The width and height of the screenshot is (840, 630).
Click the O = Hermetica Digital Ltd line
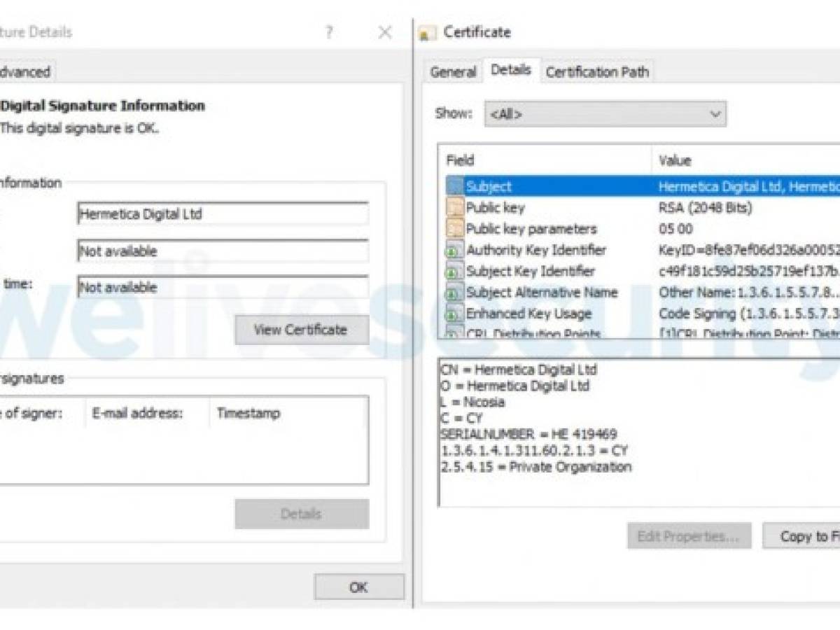515,386
